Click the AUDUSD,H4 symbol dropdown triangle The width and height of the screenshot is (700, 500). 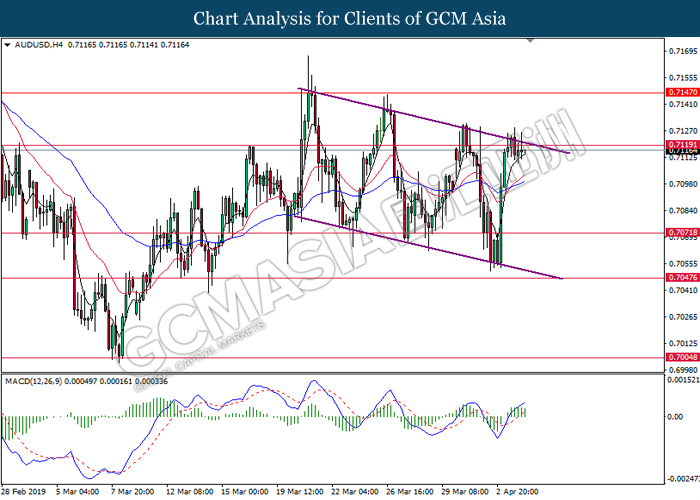[x=7, y=45]
